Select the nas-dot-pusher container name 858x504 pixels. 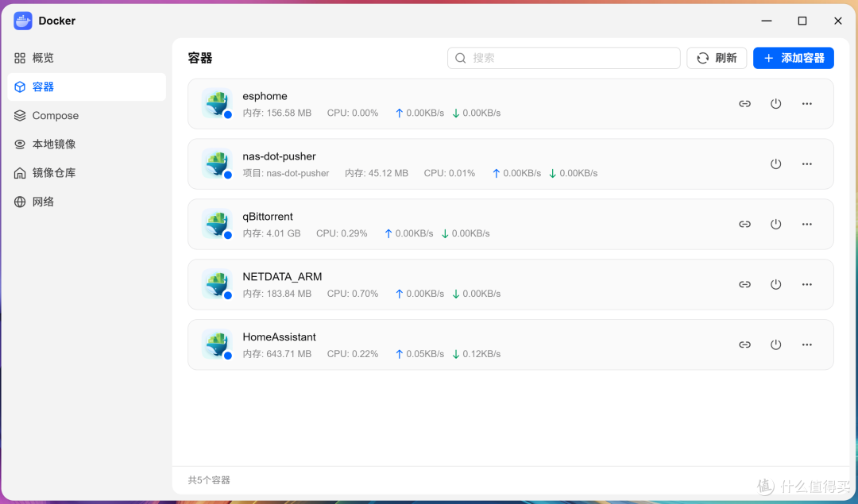click(x=279, y=156)
